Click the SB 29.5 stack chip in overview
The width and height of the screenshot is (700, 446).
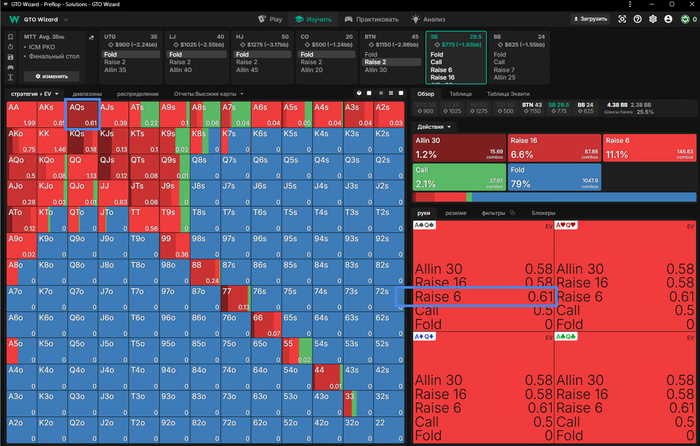click(559, 108)
